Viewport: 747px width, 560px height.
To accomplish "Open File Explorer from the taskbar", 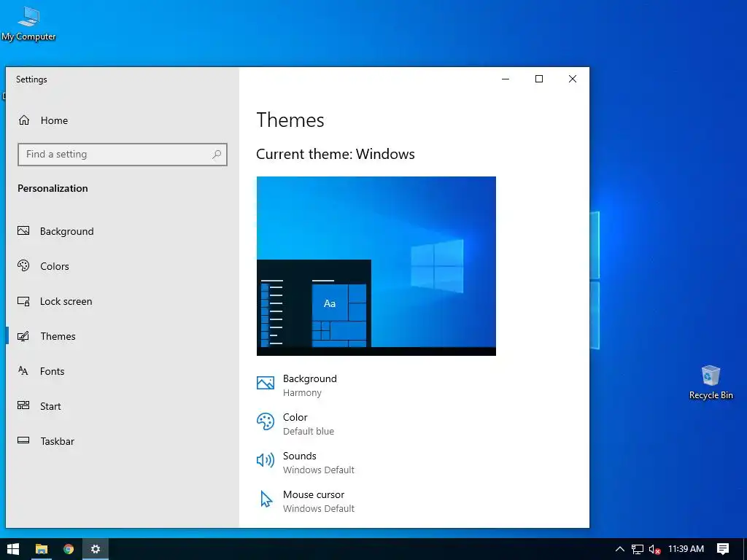I will 42,549.
